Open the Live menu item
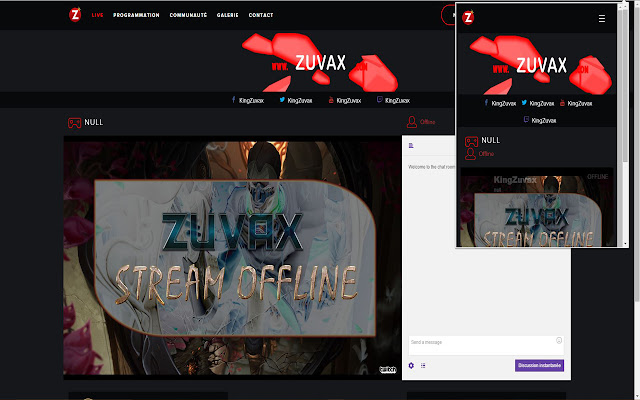The width and height of the screenshot is (640, 400). 97,15
